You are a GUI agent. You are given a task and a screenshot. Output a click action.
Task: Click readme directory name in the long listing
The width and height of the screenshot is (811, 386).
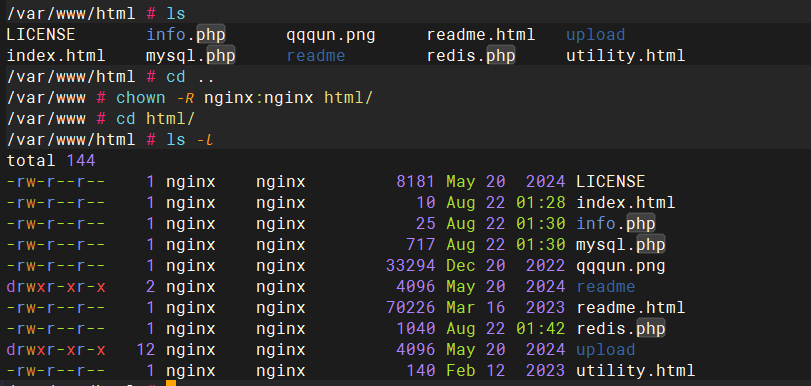606,286
